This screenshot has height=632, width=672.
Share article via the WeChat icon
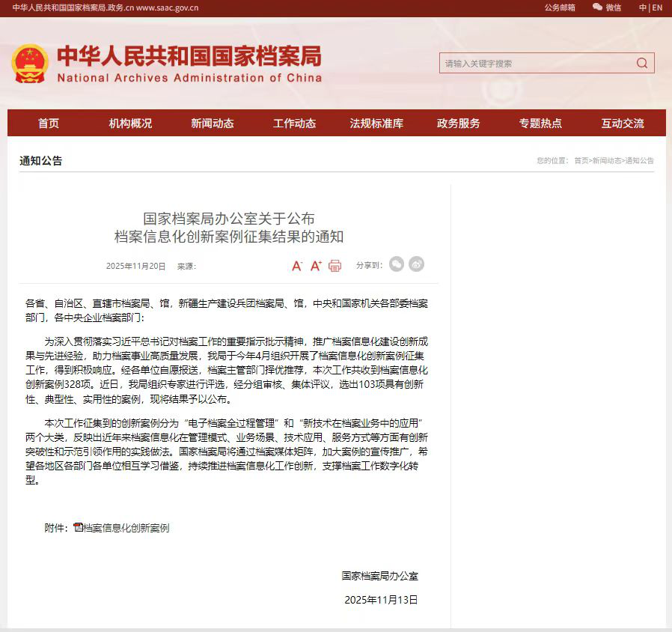click(x=397, y=264)
